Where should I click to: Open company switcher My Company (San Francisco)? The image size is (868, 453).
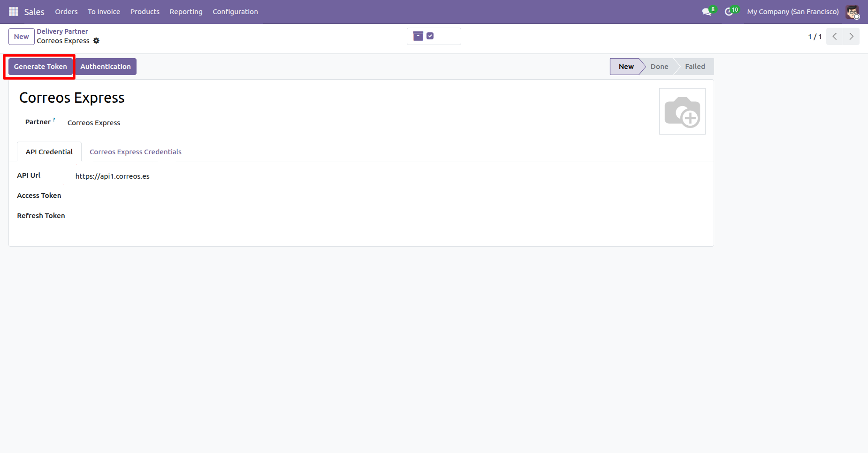point(793,12)
